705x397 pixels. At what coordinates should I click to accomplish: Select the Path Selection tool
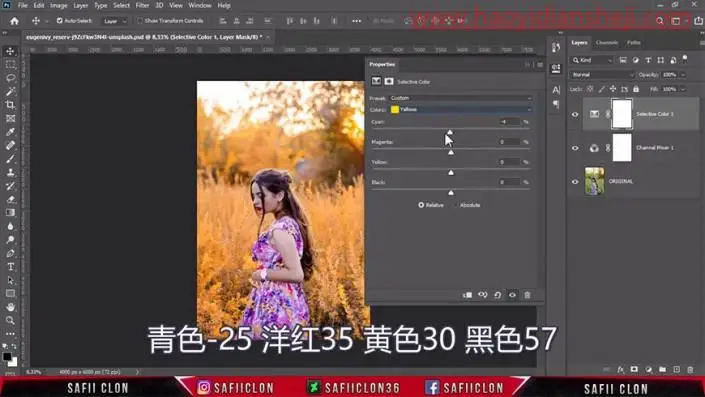[x=10, y=280]
